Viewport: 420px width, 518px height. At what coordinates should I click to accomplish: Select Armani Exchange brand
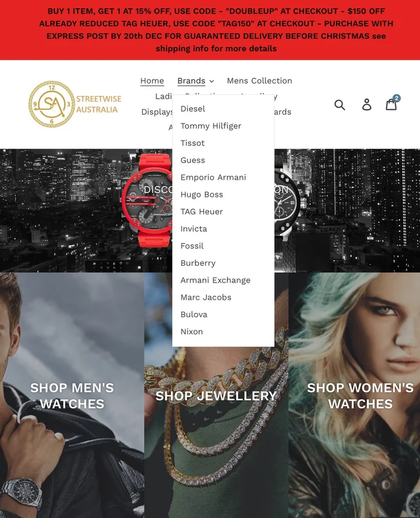(x=215, y=280)
